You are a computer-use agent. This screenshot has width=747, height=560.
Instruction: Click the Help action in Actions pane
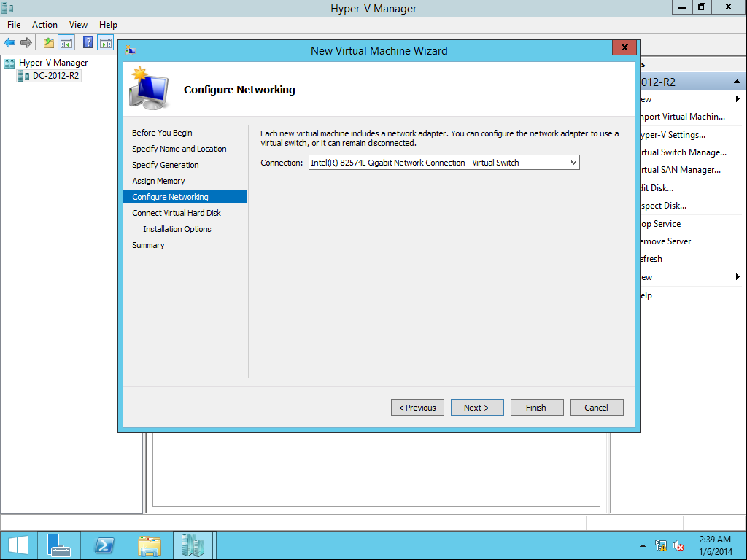click(x=646, y=296)
